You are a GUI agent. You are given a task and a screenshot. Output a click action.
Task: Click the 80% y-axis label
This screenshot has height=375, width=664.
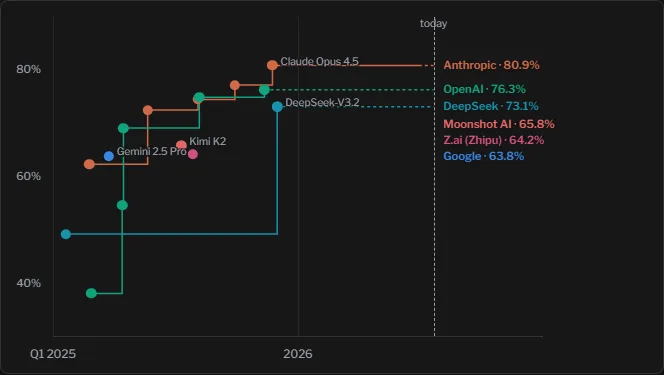coord(28,69)
